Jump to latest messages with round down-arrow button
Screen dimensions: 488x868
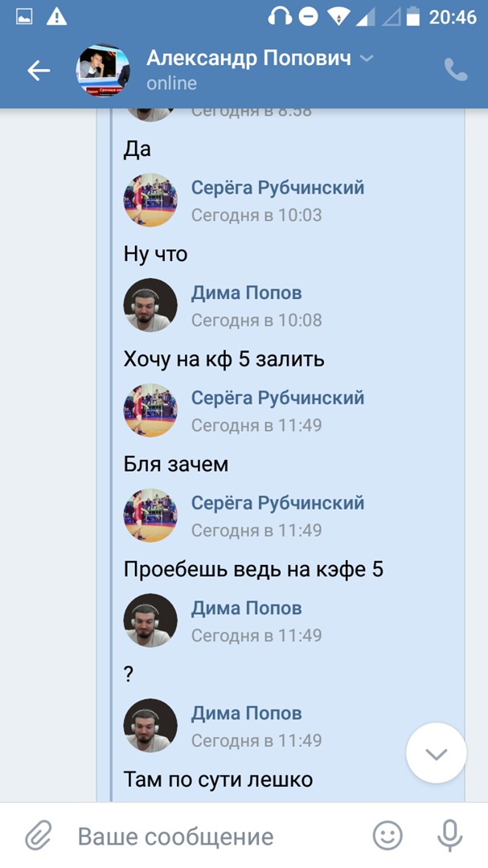(x=437, y=753)
